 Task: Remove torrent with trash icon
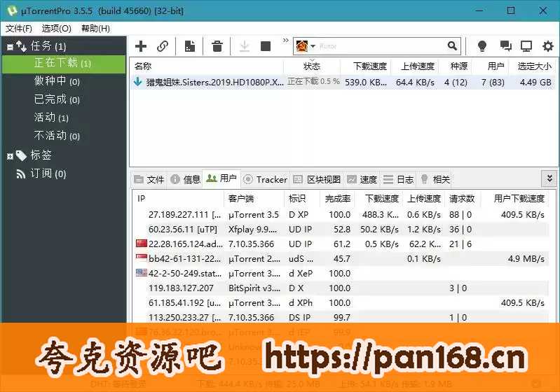[217, 46]
